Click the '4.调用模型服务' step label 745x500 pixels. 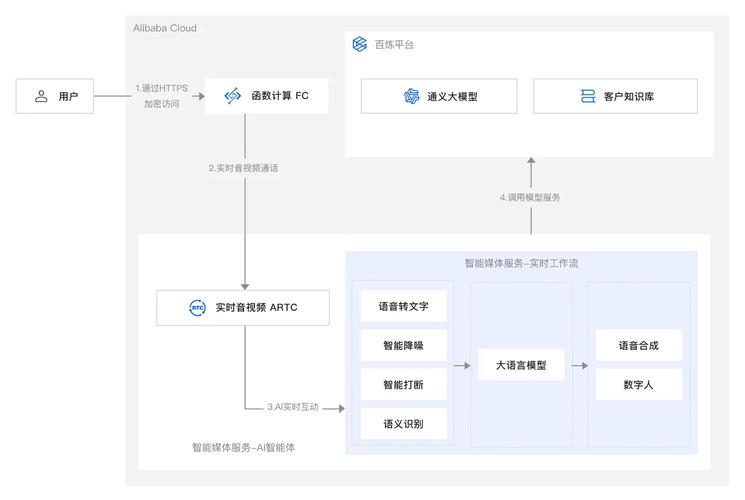pyautogui.click(x=530, y=197)
